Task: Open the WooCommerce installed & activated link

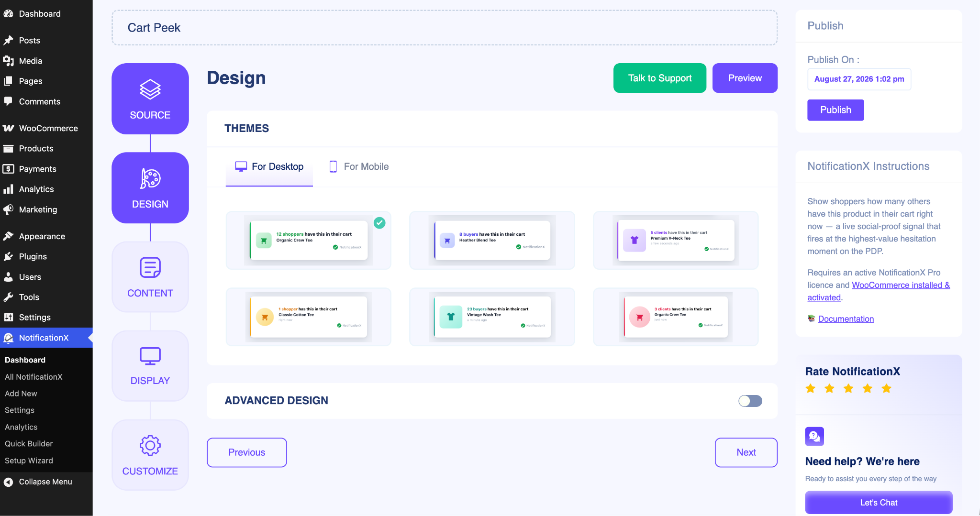Action: tap(879, 291)
